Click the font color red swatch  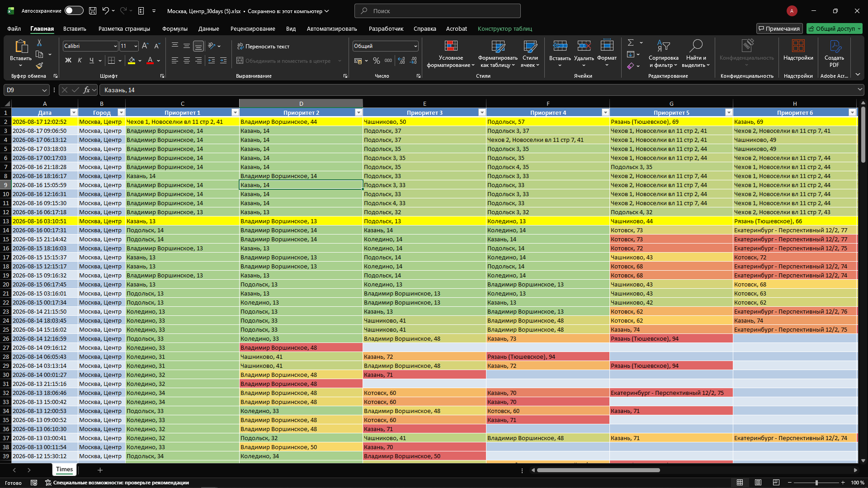pyautogui.click(x=150, y=61)
